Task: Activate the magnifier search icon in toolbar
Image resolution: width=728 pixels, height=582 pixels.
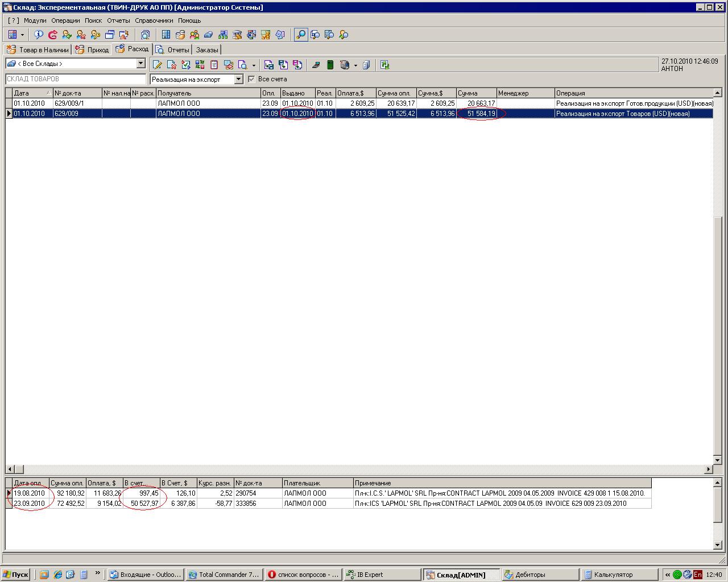Action: point(301,35)
